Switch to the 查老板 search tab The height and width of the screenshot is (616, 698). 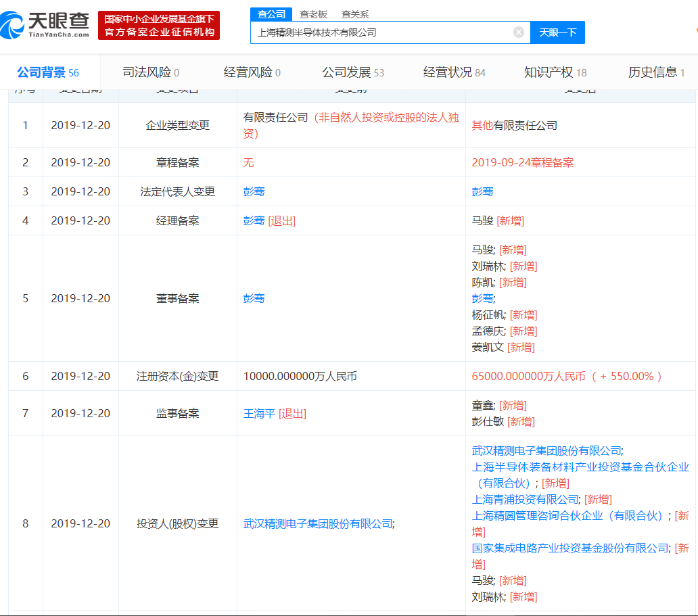pos(313,14)
